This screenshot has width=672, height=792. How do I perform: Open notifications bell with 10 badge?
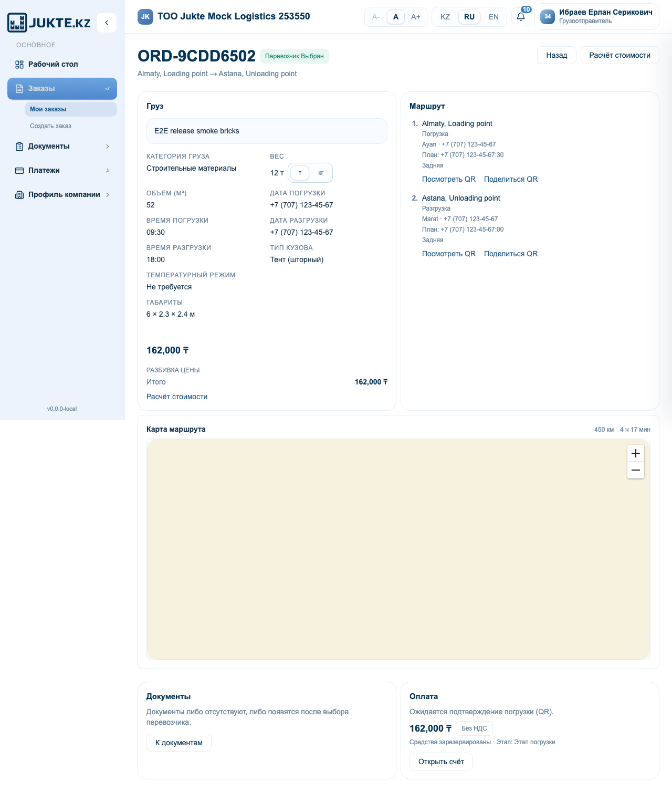point(521,17)
